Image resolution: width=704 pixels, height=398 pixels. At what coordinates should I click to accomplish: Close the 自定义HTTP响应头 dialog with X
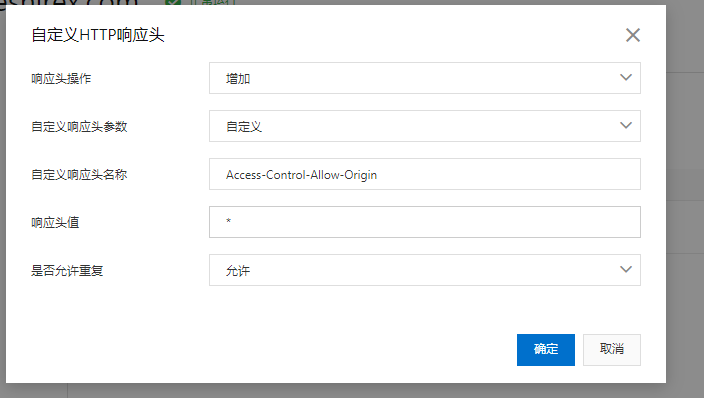pos(633,35)
